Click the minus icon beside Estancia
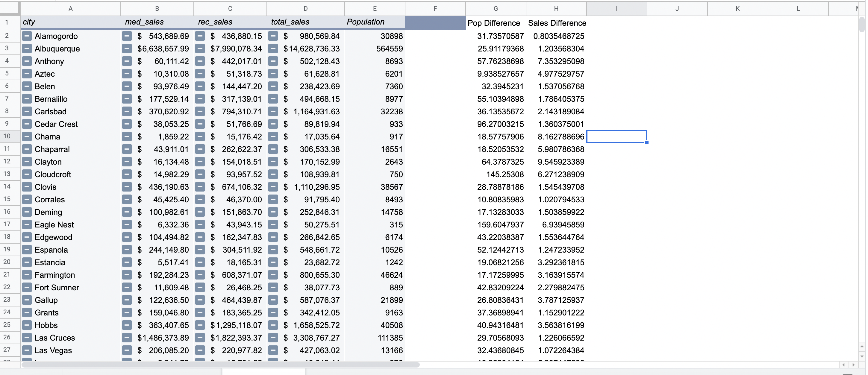Viewport: 868px width, 375px height. 27,262
